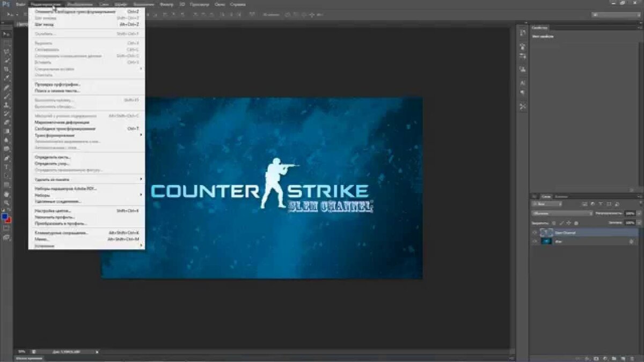Screen dimensions: 644x362
Task: Toggle Quick Mask mode
Action: [x=7, y=228]
